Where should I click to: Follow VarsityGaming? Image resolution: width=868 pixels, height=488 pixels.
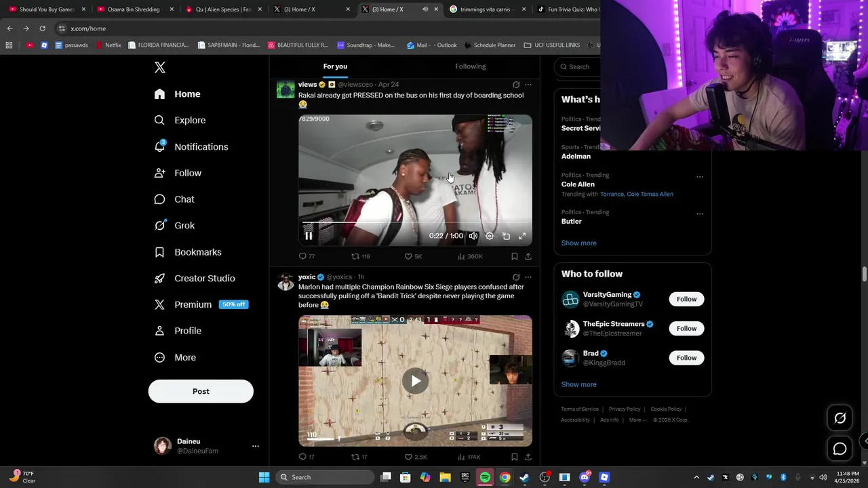coord(686,299)
